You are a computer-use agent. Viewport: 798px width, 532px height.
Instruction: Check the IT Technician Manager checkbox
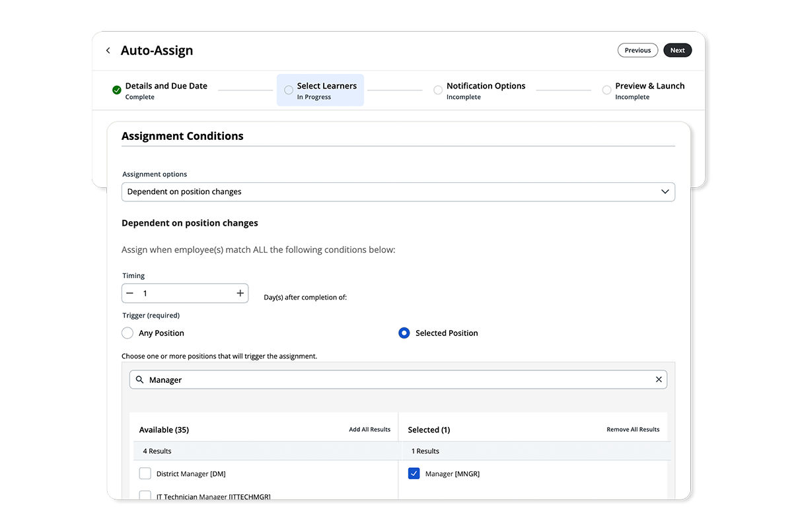[145, 495]
